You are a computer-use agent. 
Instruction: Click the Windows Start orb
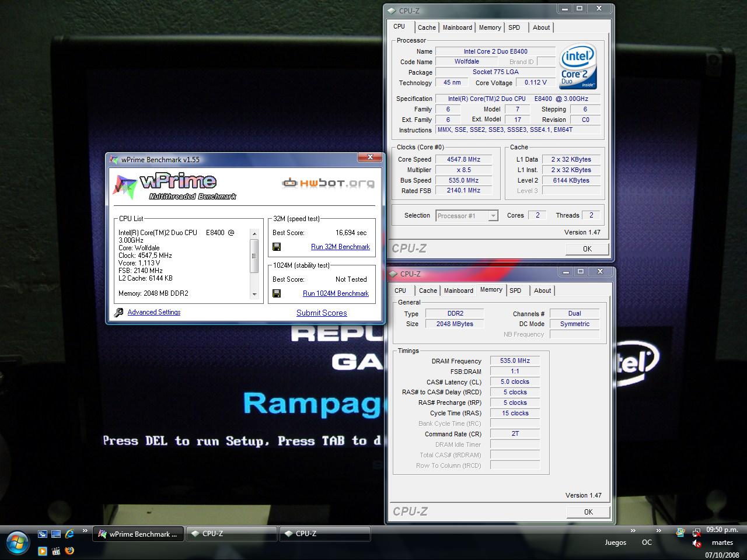(16, 542)
